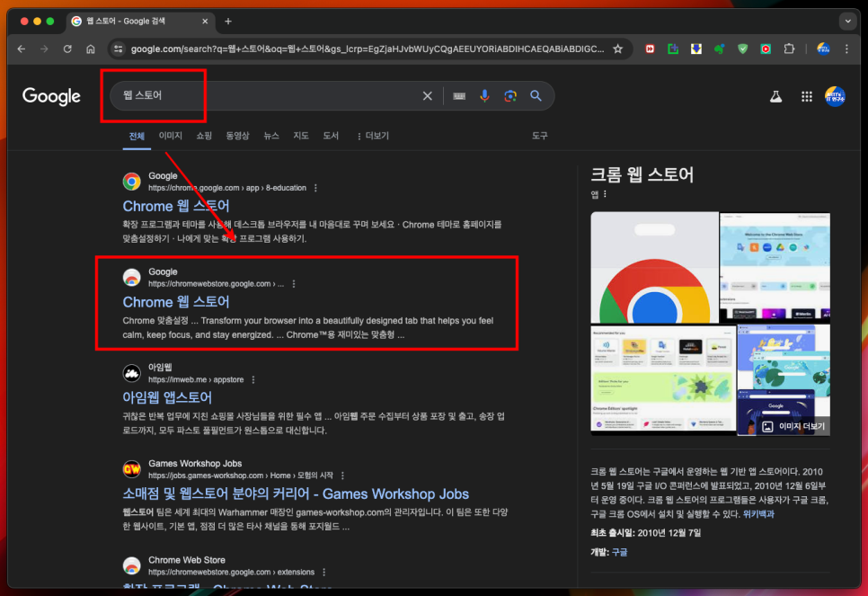Open first Chrome 웹 스토어 result from chrome.google.com
Screen dimensions: 868x596
click(176, 206)
